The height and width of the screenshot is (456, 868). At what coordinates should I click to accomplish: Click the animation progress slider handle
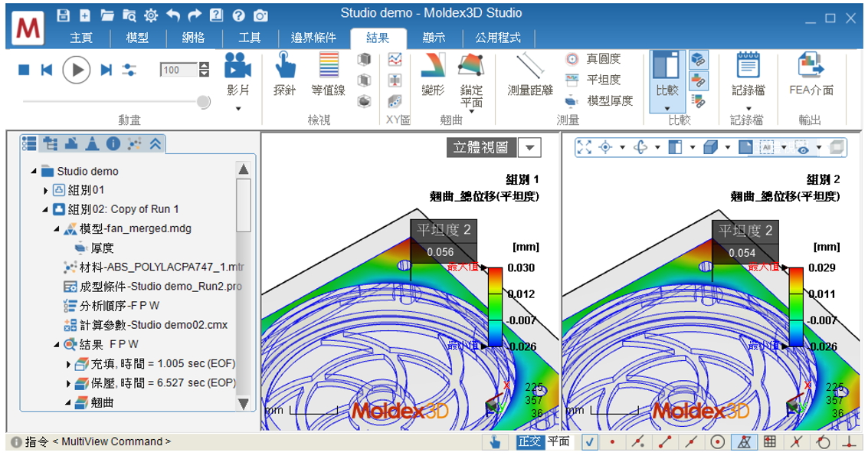[x=203, y=101]
